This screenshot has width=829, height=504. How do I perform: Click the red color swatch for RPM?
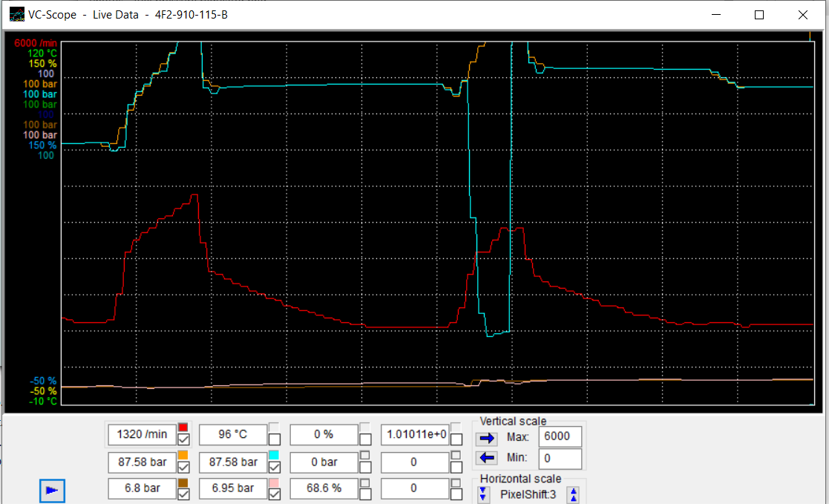click(183, 427)
